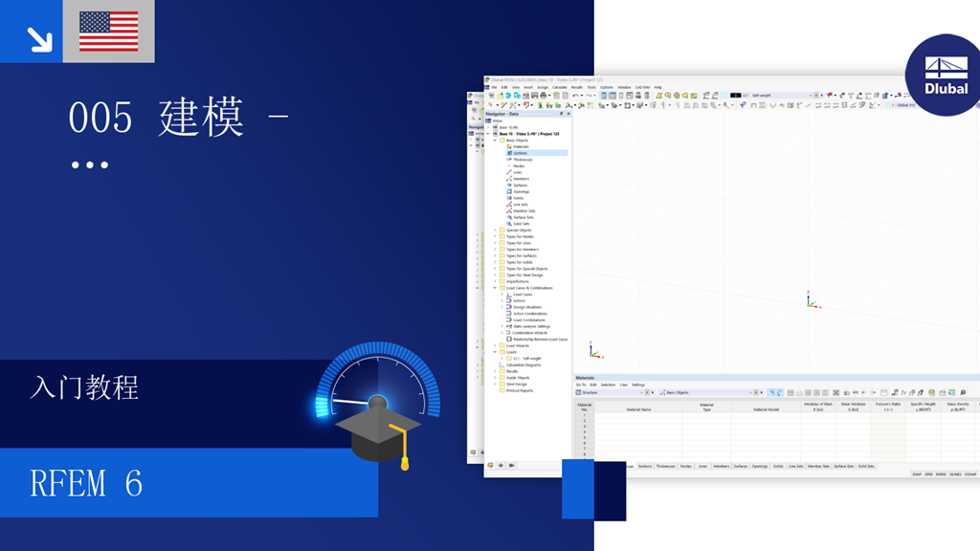Image resolution: width=980 pixels, height=551 pixels.
Task: Open the Results menu
Action: [577, 87]
